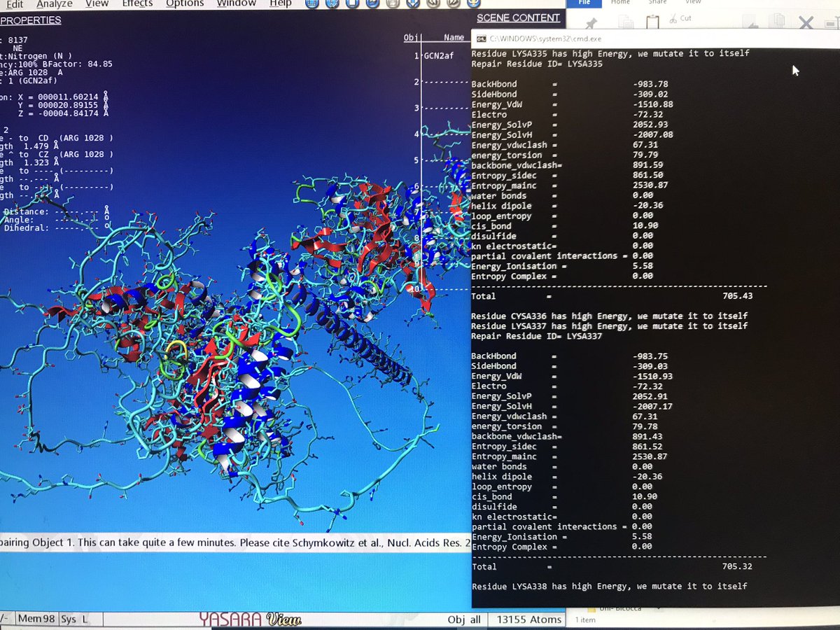840x630 pixels.
Task: Click the 'Residue LYSA338 has high Energy' line
Action: point(610,586)
